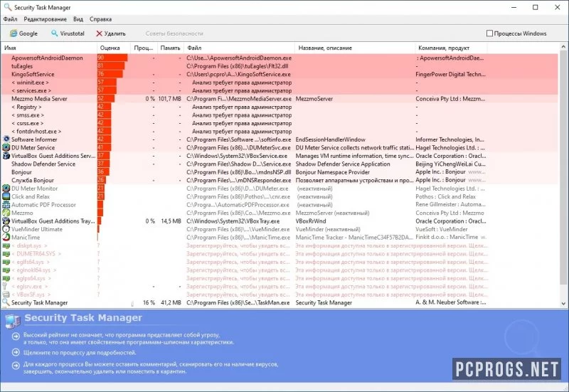
Task: Select the Mezzmo Media Server row
Action: coord(280,99)
